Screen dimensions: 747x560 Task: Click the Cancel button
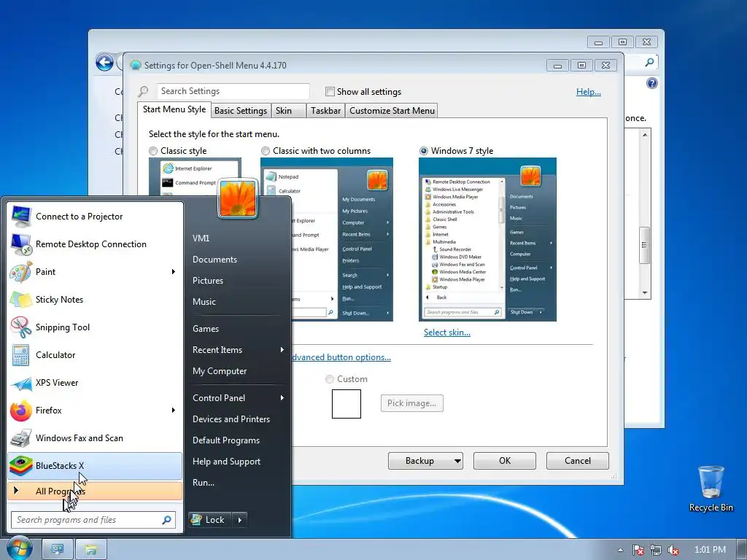pyautogui.click(x=578, y=461)
